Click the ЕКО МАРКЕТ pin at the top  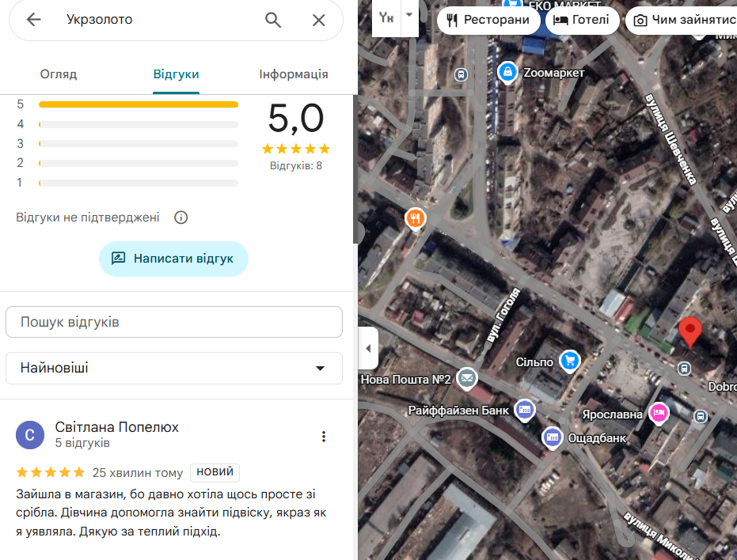point(512,4)
